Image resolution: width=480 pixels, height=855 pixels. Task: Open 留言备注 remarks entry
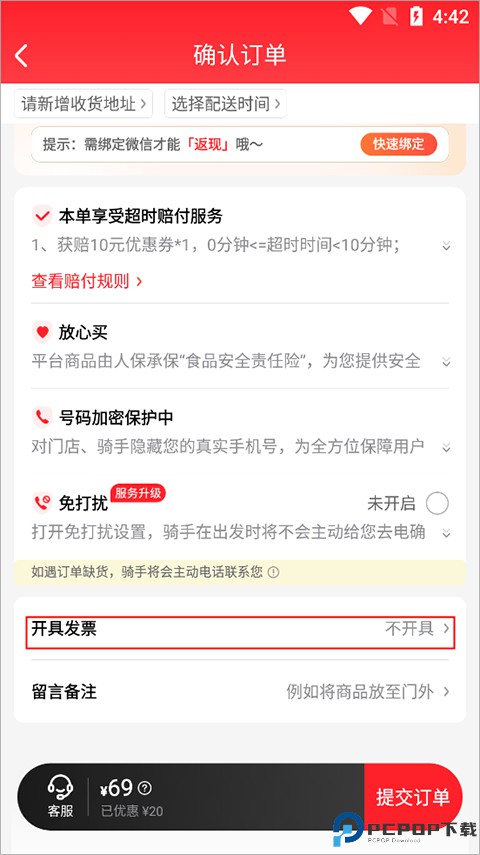point(240,692)
